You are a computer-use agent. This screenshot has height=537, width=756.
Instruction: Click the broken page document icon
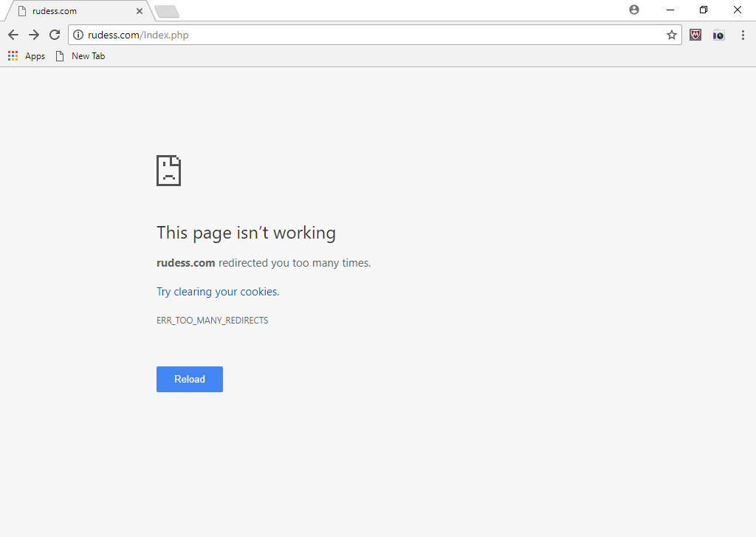(168, 170)
